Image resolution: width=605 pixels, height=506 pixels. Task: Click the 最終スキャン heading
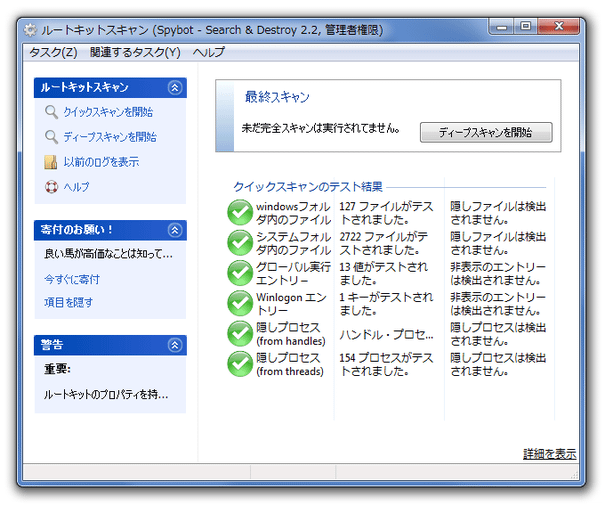[277, 97]
